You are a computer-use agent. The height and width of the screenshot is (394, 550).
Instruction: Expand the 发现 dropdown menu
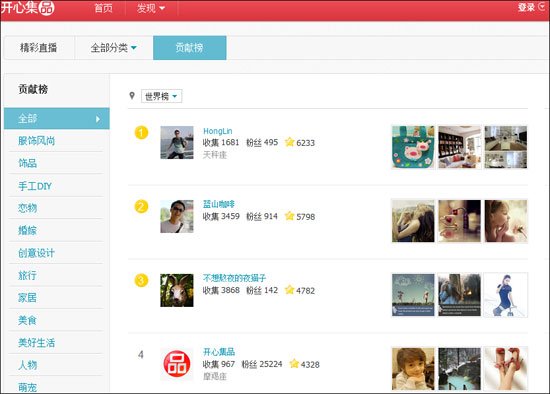(151, 8)
